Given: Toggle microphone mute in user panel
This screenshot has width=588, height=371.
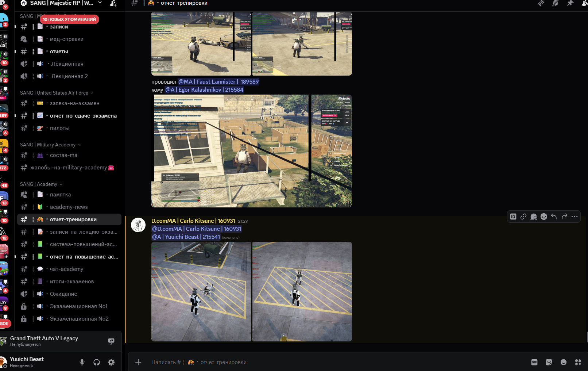Looking at the screenshot, I should 82,362.
